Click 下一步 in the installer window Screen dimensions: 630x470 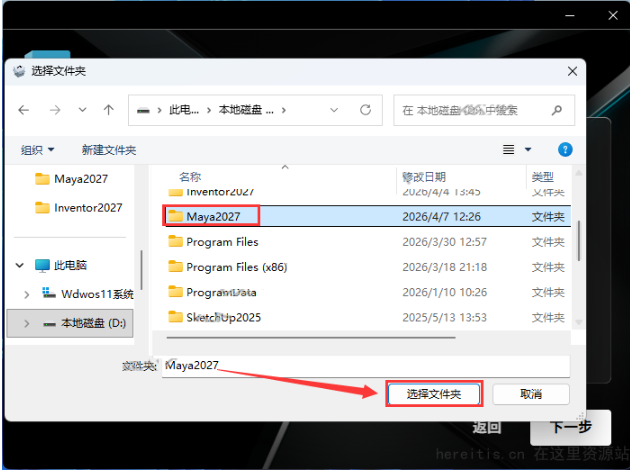pyautogui.click(x=571, y=427)
